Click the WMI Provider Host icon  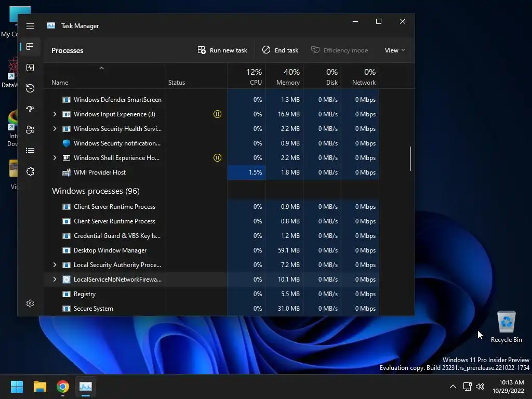(66, 172)
